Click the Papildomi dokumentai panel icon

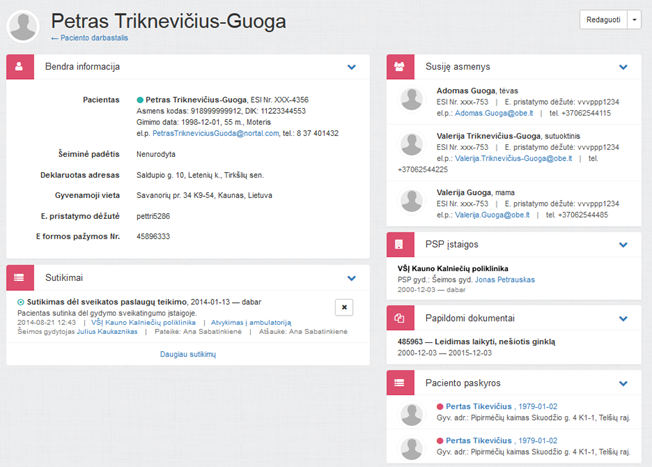[x=400, y=318]
